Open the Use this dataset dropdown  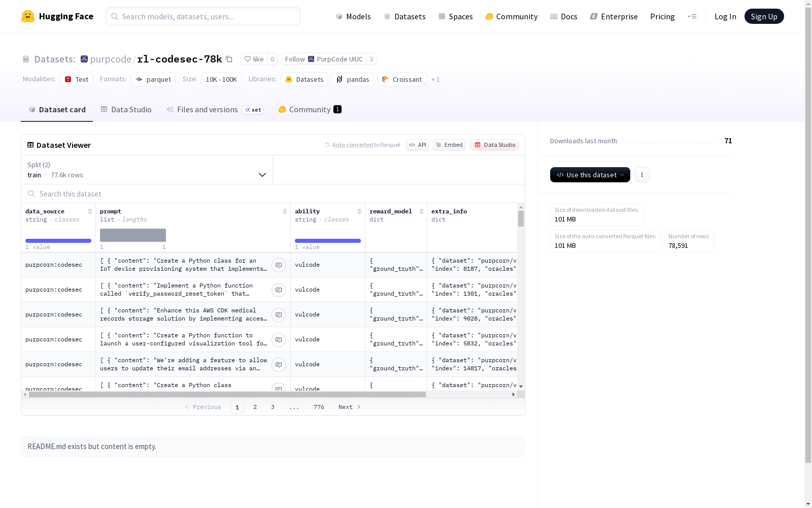590,175
